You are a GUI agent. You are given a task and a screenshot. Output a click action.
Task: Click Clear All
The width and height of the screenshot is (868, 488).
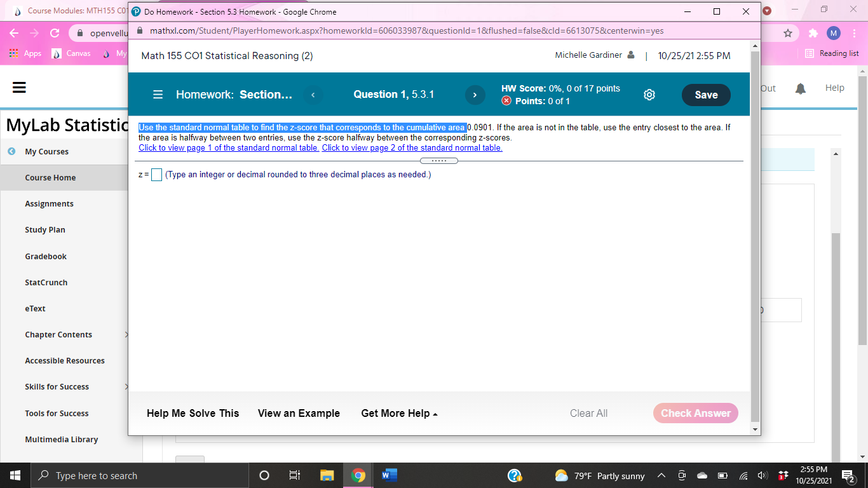pos(588,414)
